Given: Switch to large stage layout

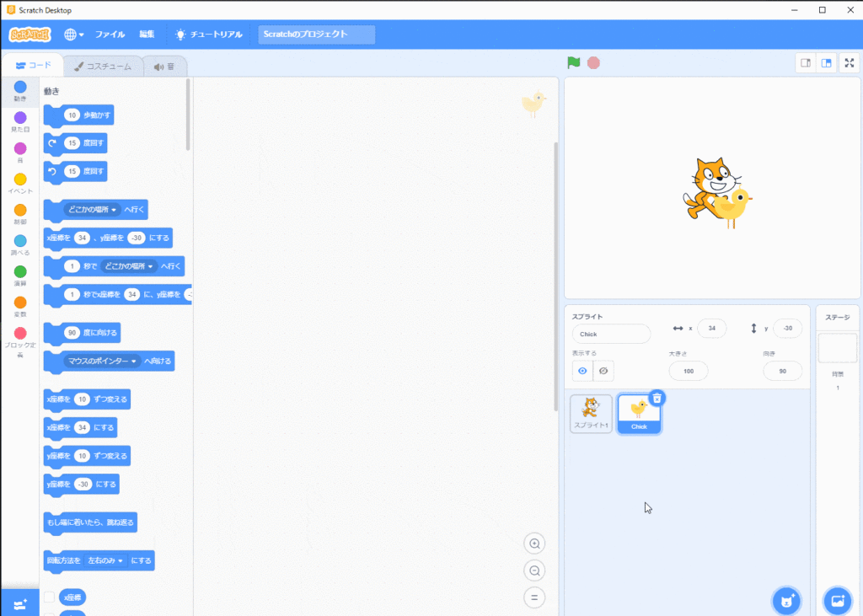Looking at the screenshot, I should click(x=827, y=62).
